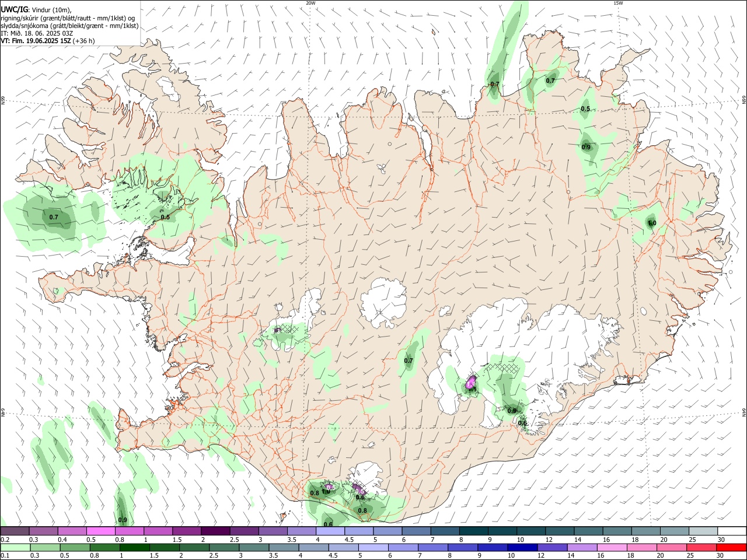The image size is (747, 560).
Task: Click the 'VT: Fim. 19.06.2025 15Z' valid time
Action: [x=36, y=41]
